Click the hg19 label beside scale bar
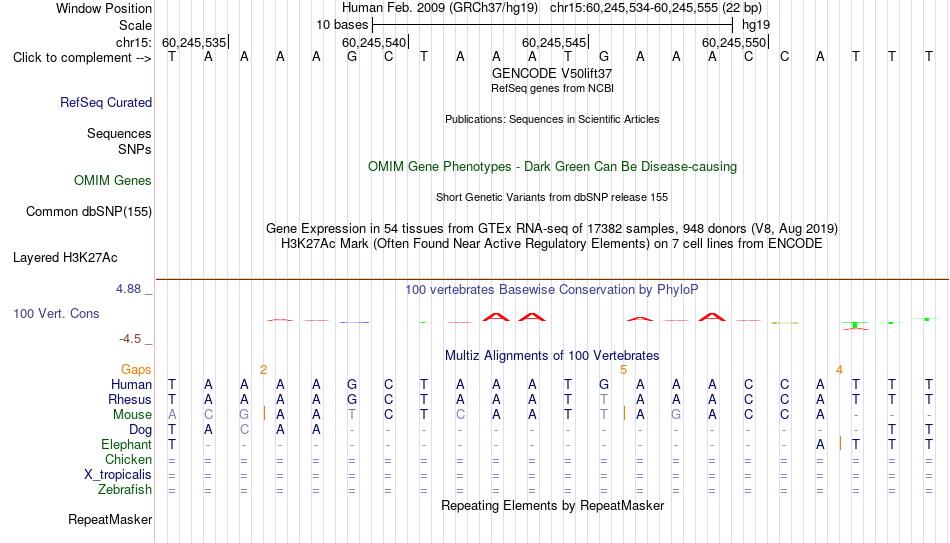 pyautogui.click(x=756, y=25)
